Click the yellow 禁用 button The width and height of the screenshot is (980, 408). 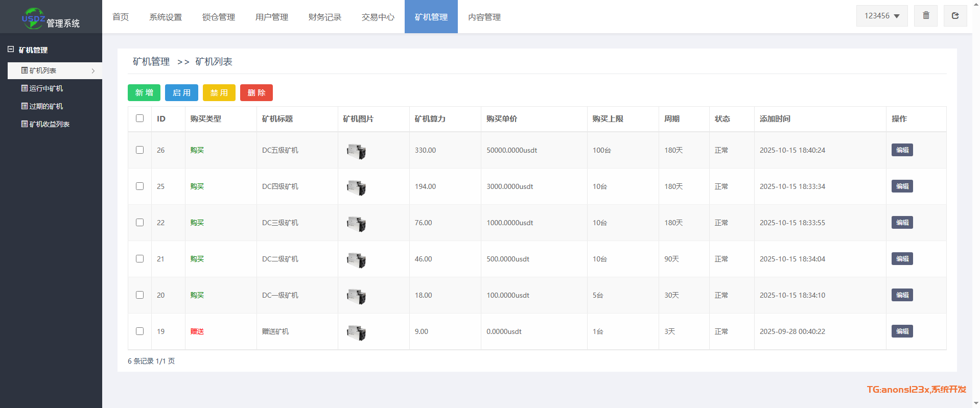tap(219, 92)
